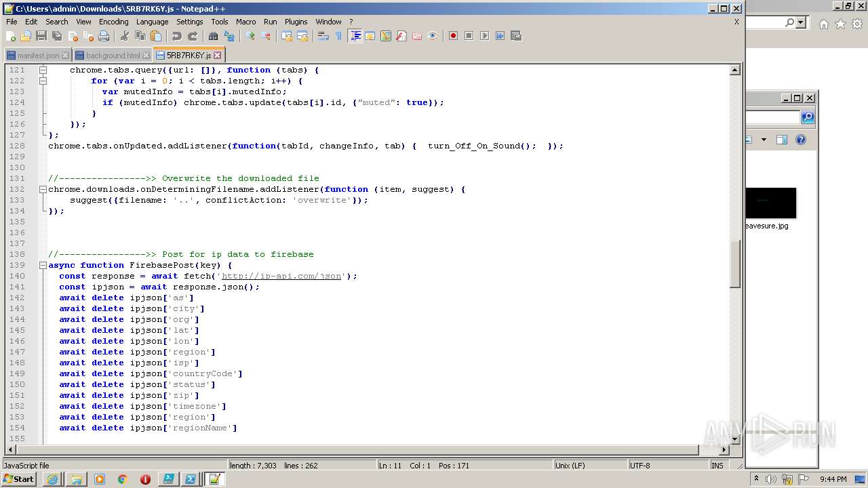The height and width of the screenshot is (488, 868).
Task: Play back the recorded macro
Action: click(x=484, y=36)
